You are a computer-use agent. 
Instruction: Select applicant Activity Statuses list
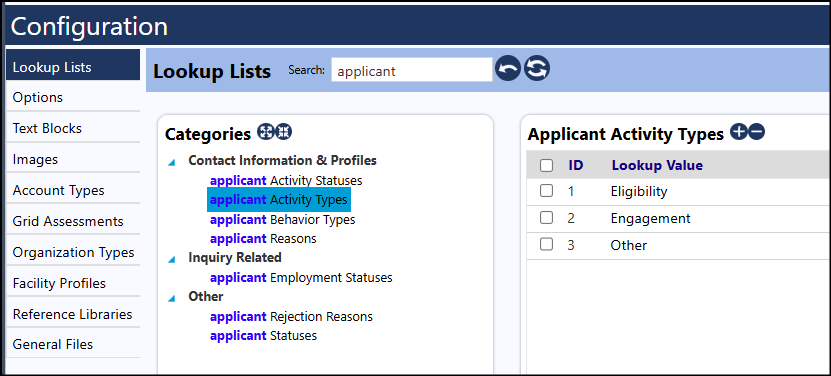[x=286, y=180]
